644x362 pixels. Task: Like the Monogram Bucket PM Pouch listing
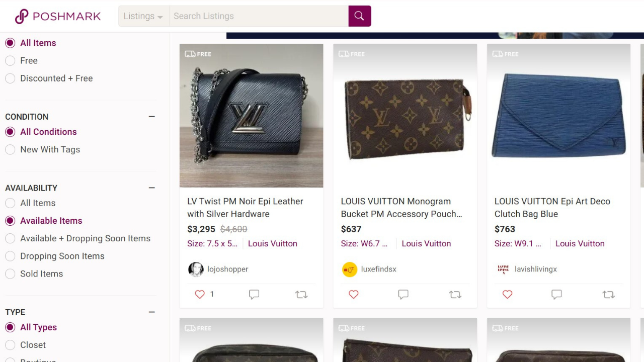[354, 295]
